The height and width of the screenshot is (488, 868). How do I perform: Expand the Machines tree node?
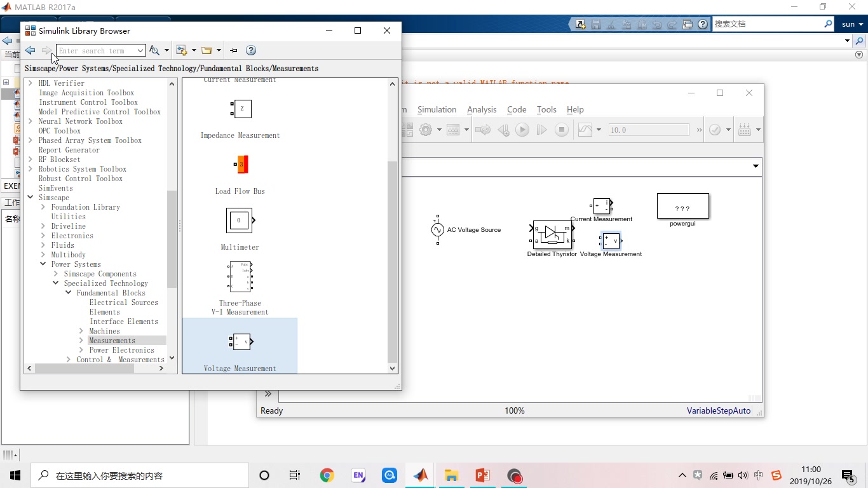click(x=81, y=331)
